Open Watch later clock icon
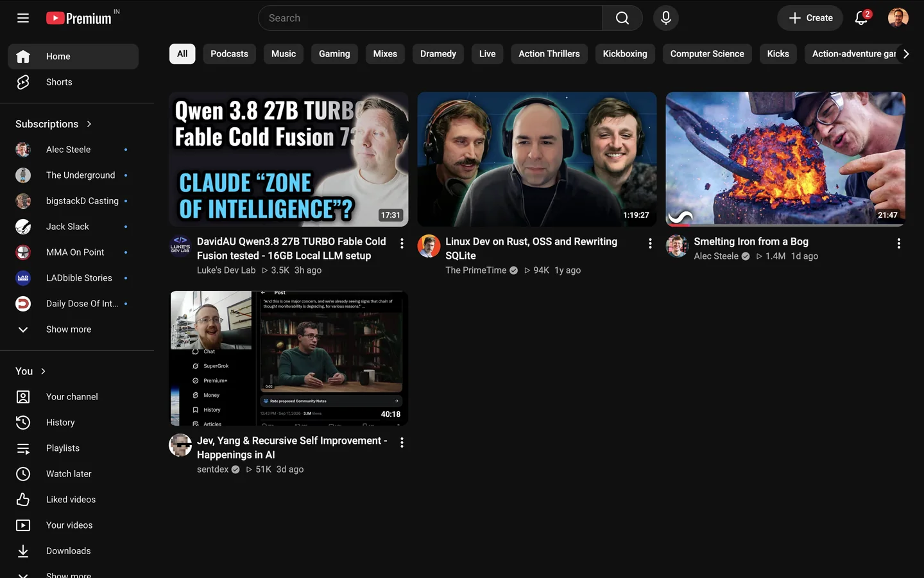 pyautogui.click(x=23, y=474)
